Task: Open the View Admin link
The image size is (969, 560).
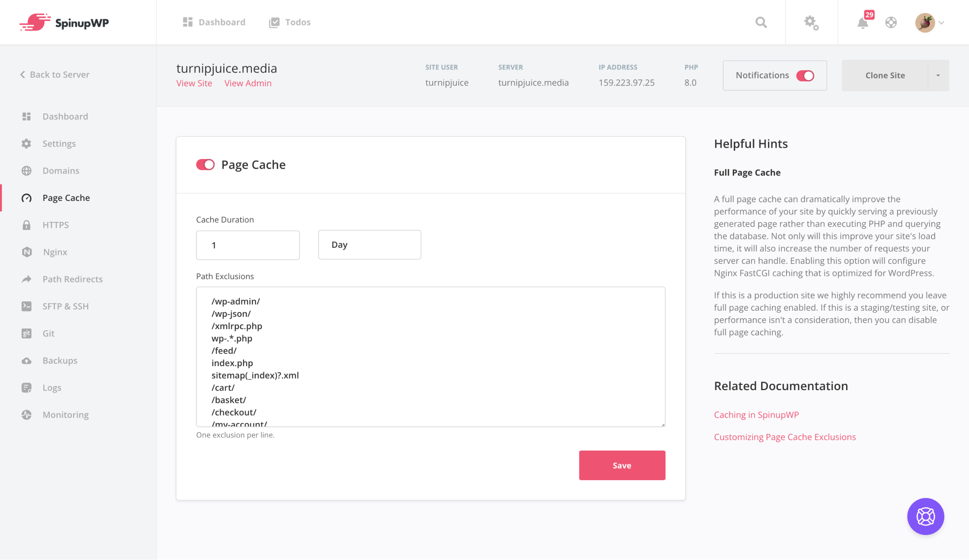Action: tap(248, 83)
